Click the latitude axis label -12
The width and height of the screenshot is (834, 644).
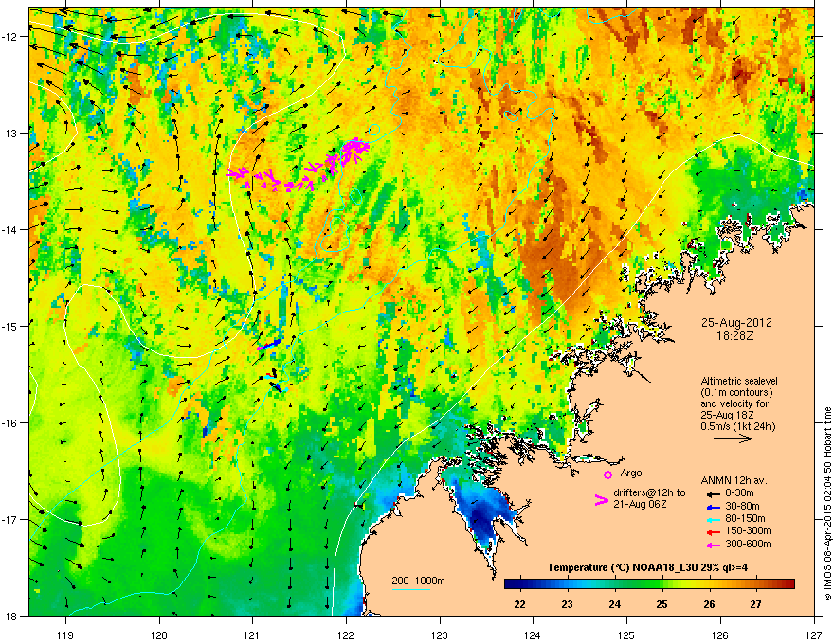point(10,37)
